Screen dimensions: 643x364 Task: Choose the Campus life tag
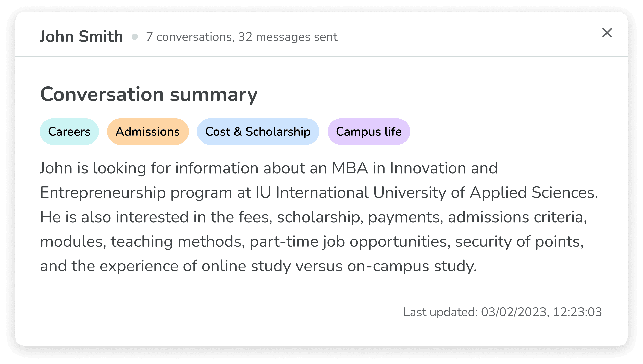(x=369, y=132)
